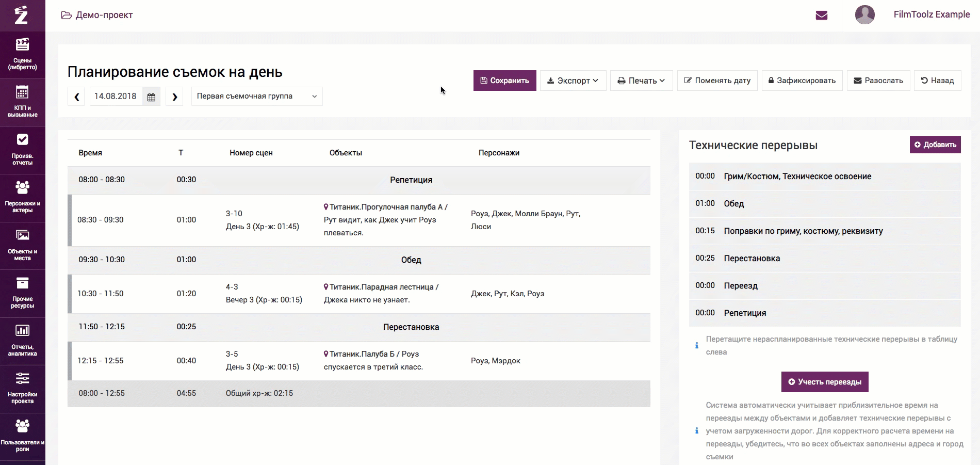
Task: Open the messages envelope icon
Action: tap(822, 15)
